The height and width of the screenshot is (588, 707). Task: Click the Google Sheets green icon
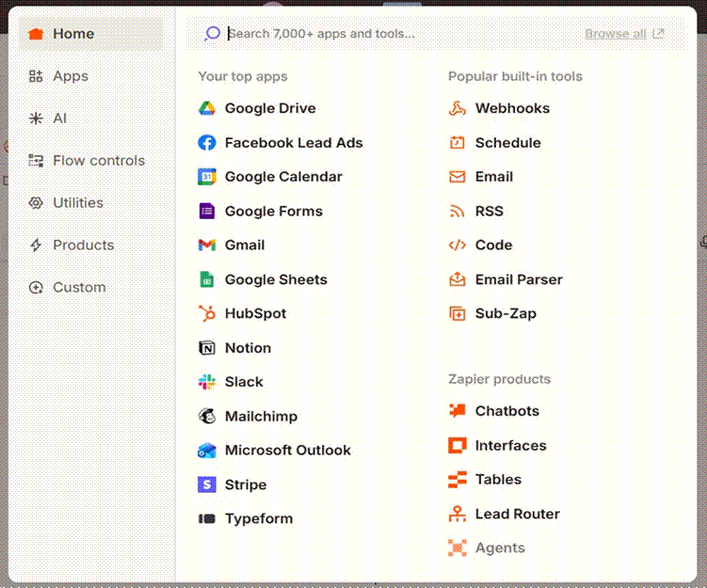207,279
